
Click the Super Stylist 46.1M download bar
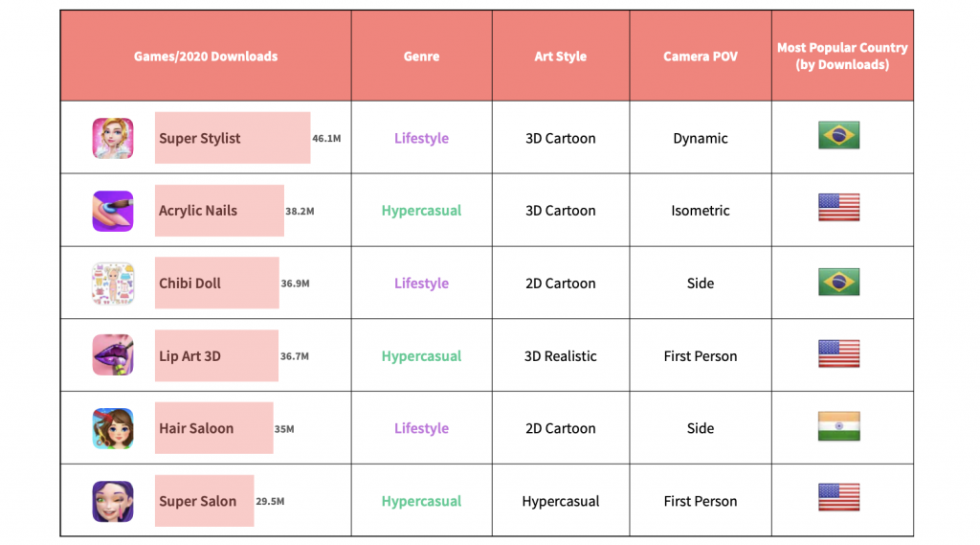(x=233, y=138)
